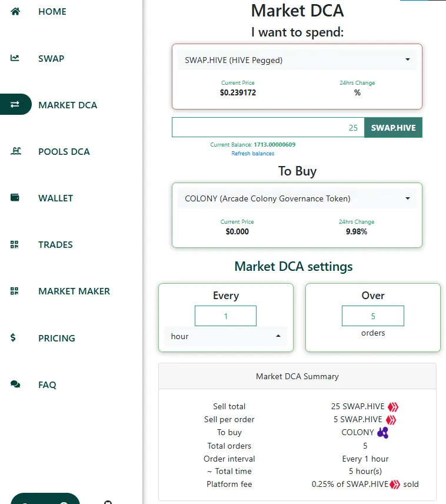The image size is (446, 504).
Task: Click the Pools DCA swimmer icon
Action: [16, 151]
